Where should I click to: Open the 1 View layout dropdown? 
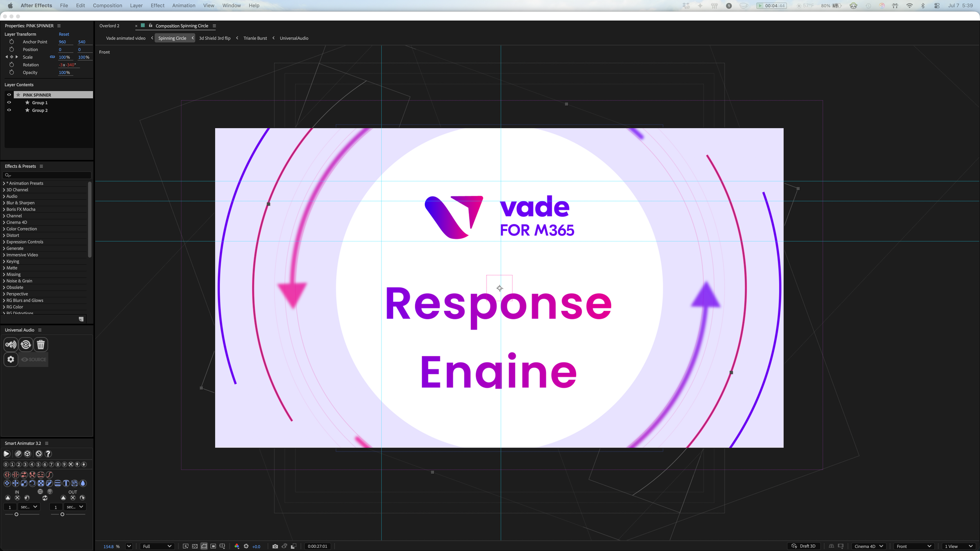point(958,546)
